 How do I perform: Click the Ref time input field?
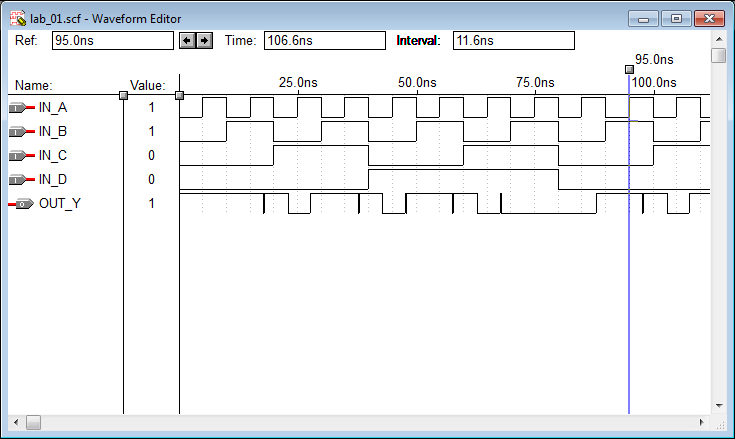click(x=112, y=41)
